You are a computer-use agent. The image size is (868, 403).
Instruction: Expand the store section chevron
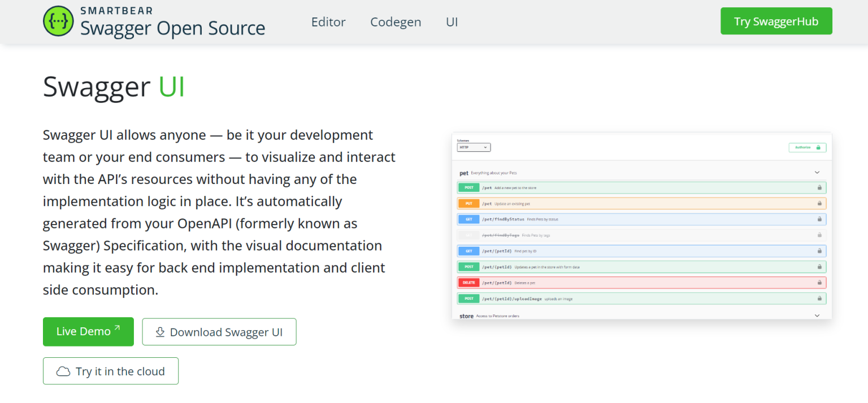817,316
